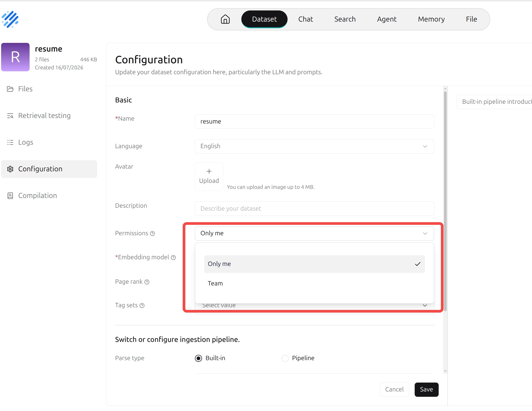
Task: Collapse the Permissions dropdown chevron
Action: tap(425, 233)
